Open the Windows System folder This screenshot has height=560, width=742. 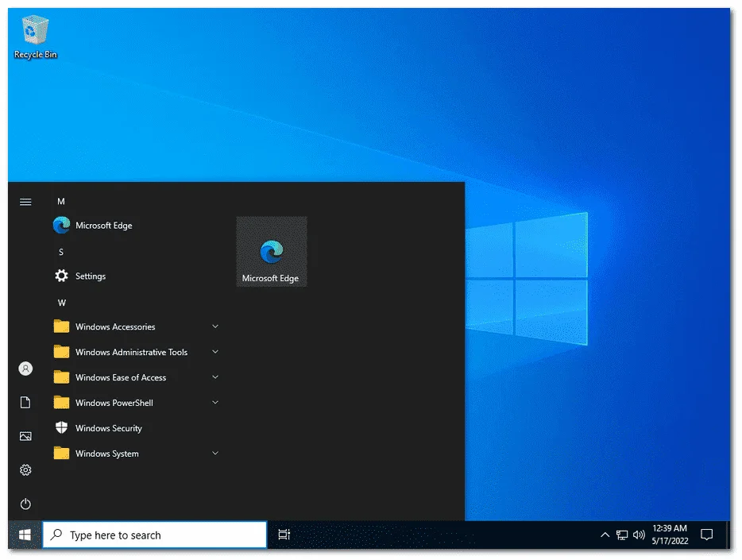(137, 454)
